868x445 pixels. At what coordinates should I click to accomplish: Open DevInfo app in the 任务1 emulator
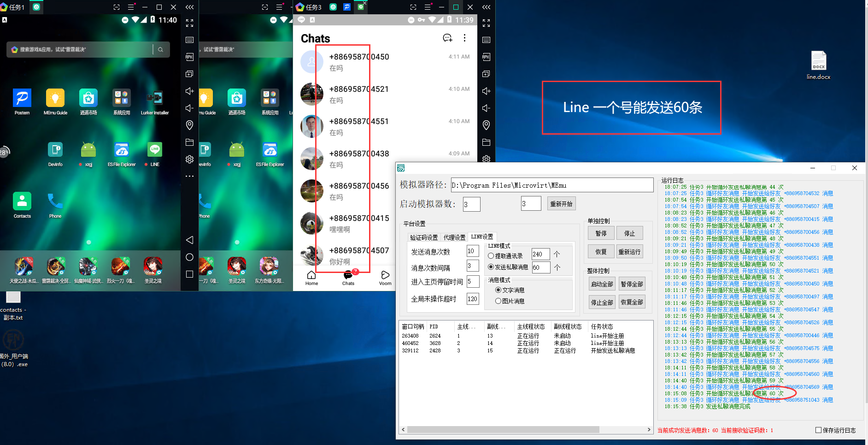point(55,150)
